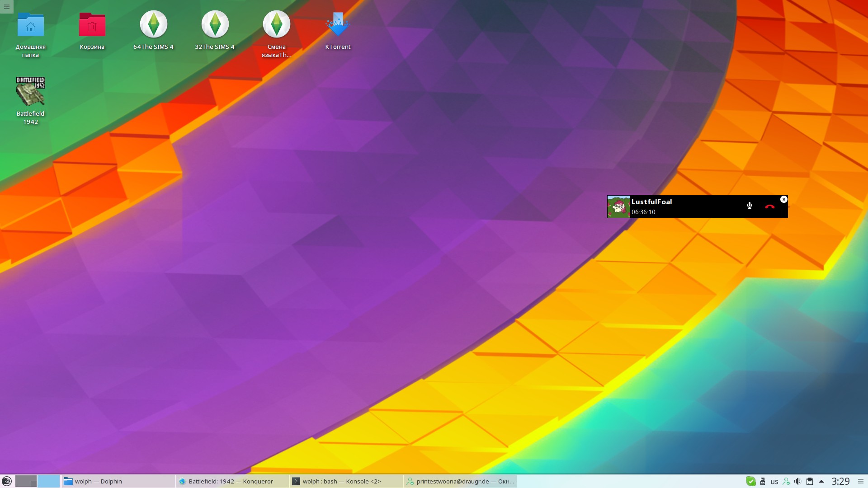Viewport: 868px width, 488px height.
Task: Click the LustfulFoal avatar thumbnail
Action: pos(619,206)
